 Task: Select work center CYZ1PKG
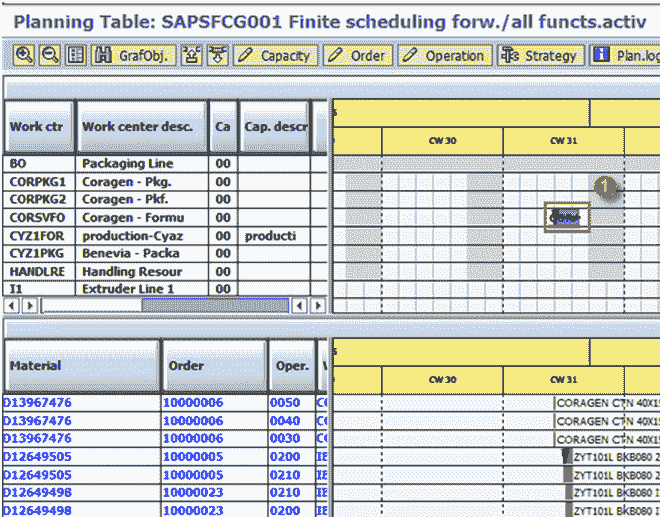pos(37,253)
